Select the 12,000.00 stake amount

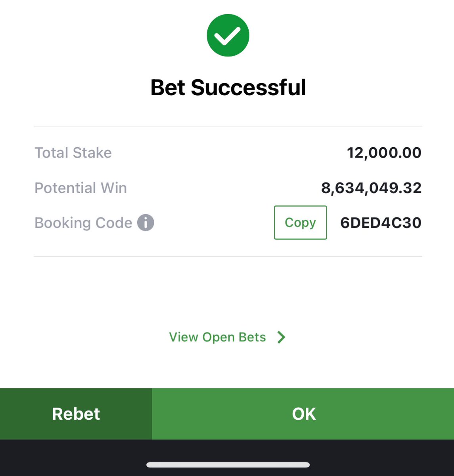pos(384,153)
